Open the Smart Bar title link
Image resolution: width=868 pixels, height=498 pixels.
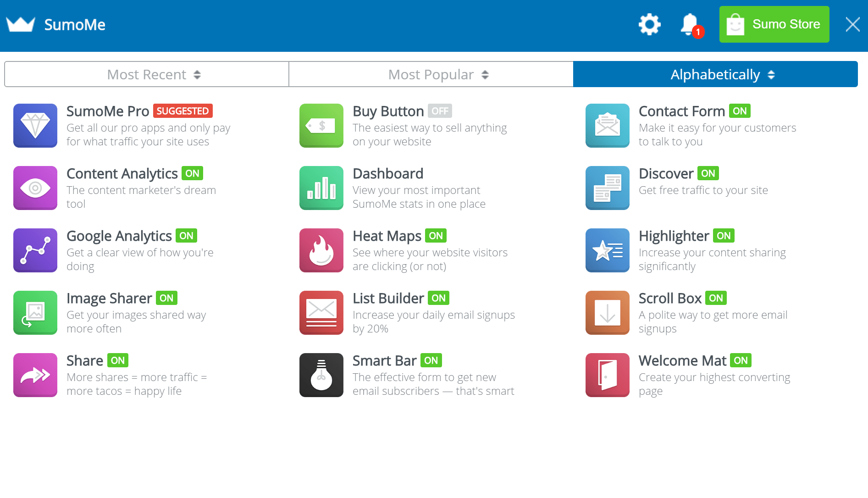385,361
